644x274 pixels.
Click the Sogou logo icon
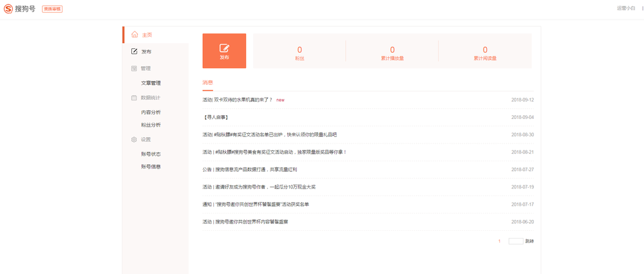8,8
